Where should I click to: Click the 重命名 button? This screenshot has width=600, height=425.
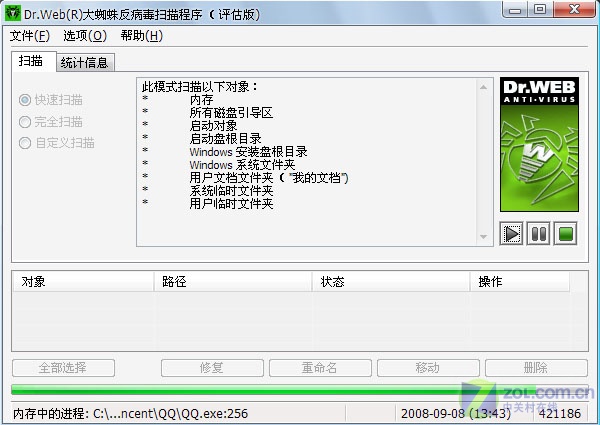320,368
